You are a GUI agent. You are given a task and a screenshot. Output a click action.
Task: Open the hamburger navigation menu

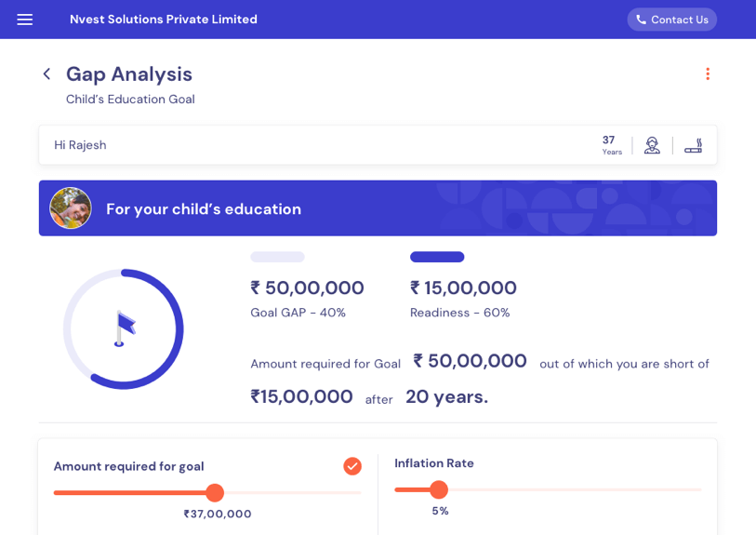click(x=25, y=20)
